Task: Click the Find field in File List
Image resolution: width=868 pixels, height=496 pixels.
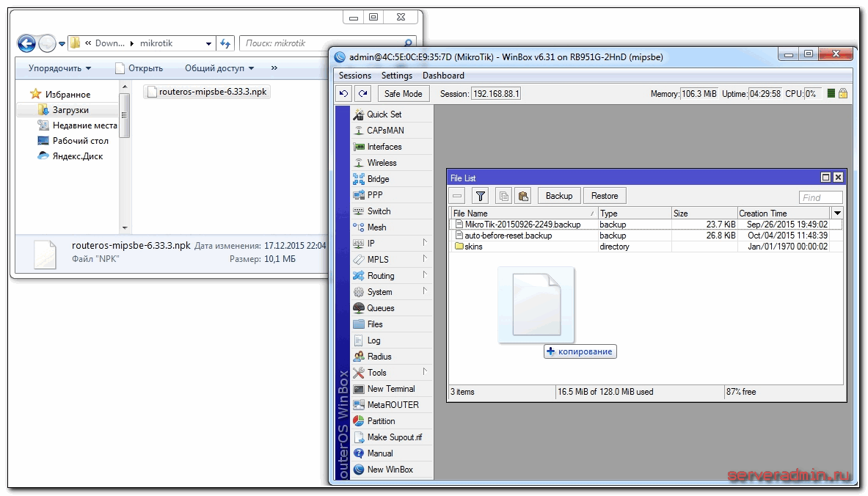Action: click(820, 197)
